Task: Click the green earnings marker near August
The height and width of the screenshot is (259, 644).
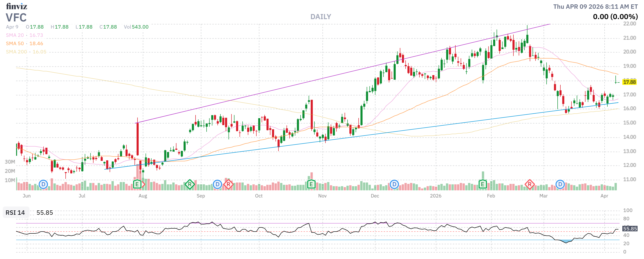Action: 137,185
